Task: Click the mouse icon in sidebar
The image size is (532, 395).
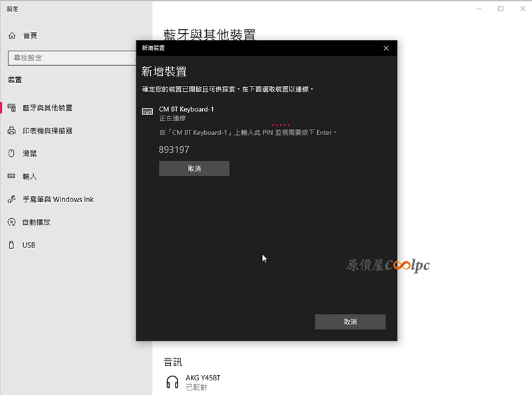Action: click(x=11, y=154)
